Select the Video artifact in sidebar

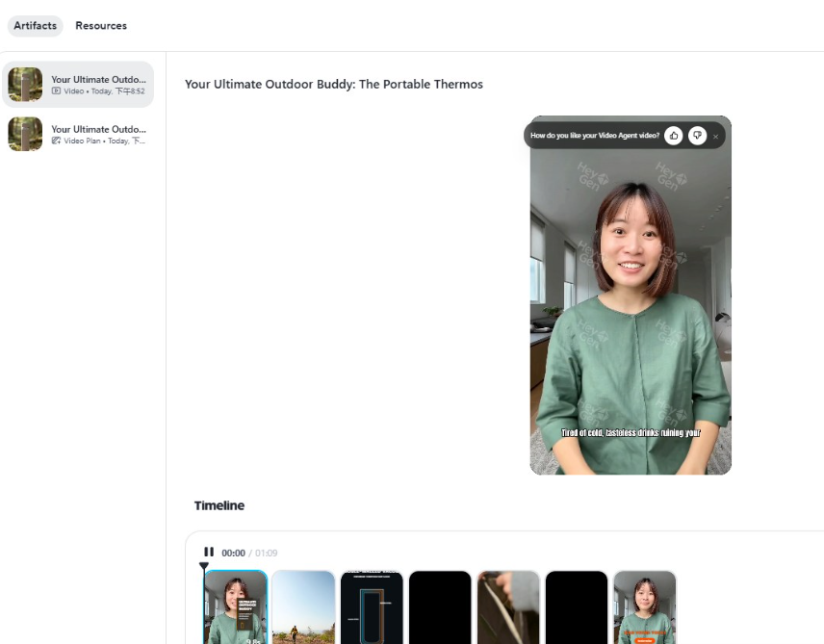pos(78,85)
